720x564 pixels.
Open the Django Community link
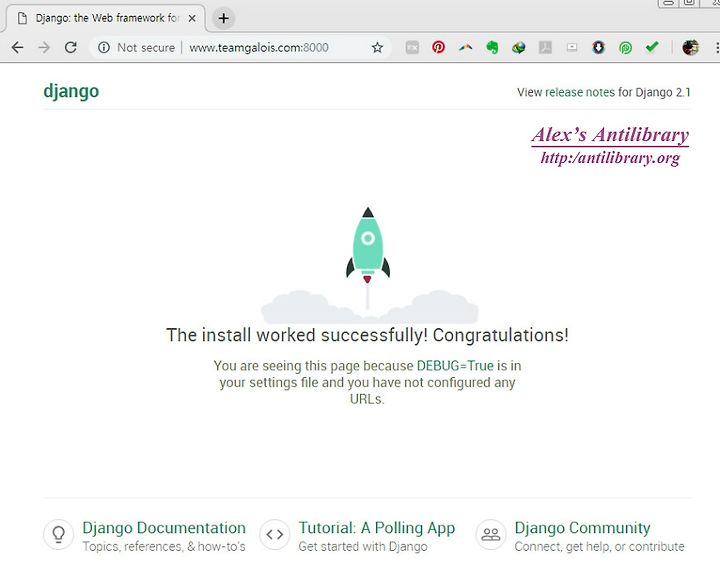[582, 528]
